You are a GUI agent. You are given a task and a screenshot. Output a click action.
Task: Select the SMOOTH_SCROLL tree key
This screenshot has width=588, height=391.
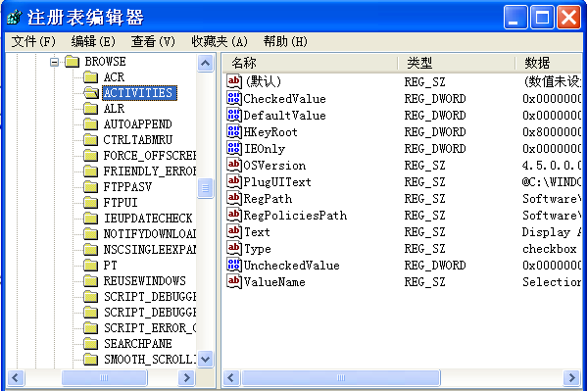pos(150,360)
